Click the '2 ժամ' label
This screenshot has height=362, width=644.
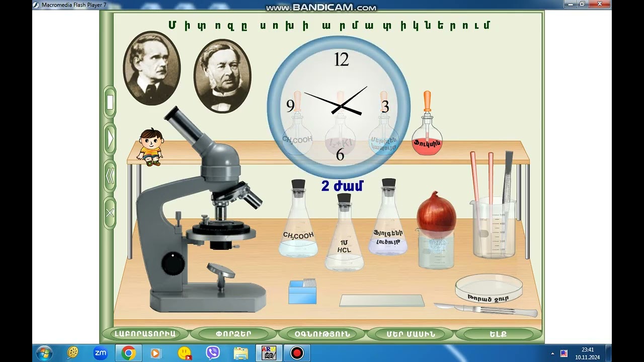[x=342, y=186]
